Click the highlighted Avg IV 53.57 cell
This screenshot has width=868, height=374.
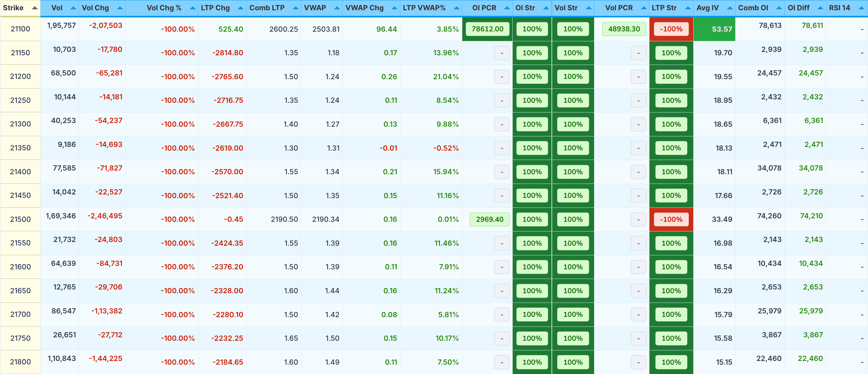(714, 29)
